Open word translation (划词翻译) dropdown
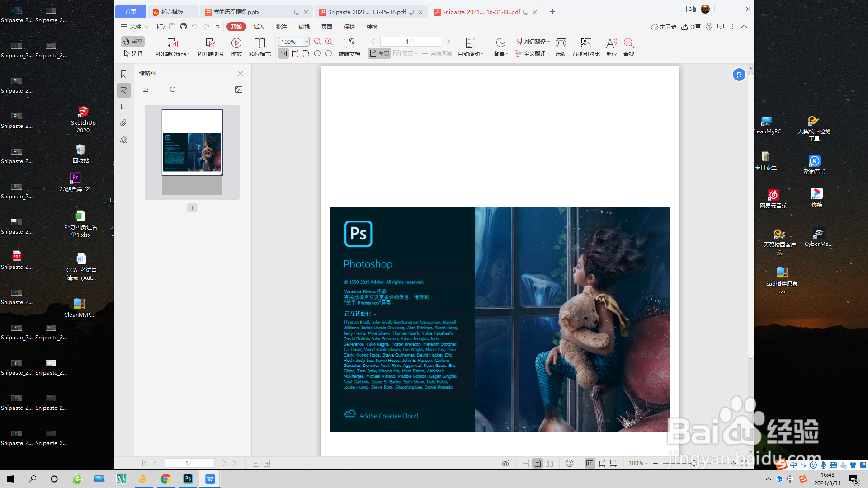The image size is (868, 488). [x=532, y=42]
